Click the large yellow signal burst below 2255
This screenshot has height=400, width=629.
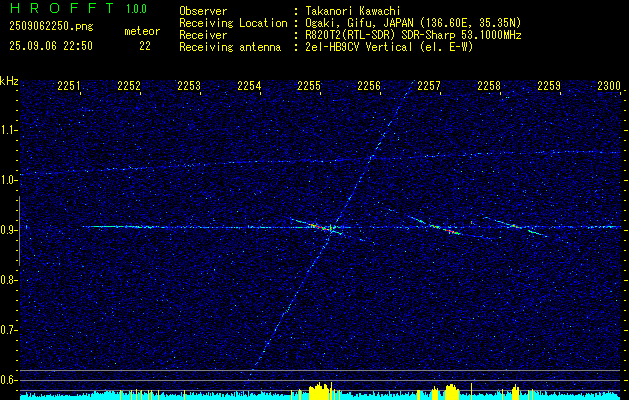[x=319, y=390]
